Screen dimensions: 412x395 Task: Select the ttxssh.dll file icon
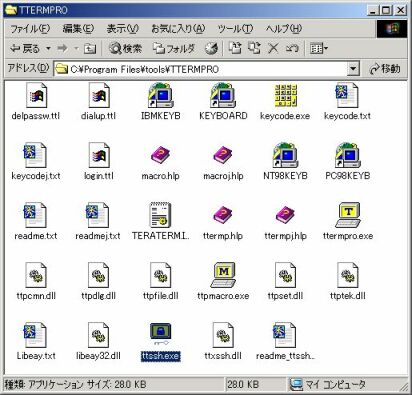[x=224, y=335]
